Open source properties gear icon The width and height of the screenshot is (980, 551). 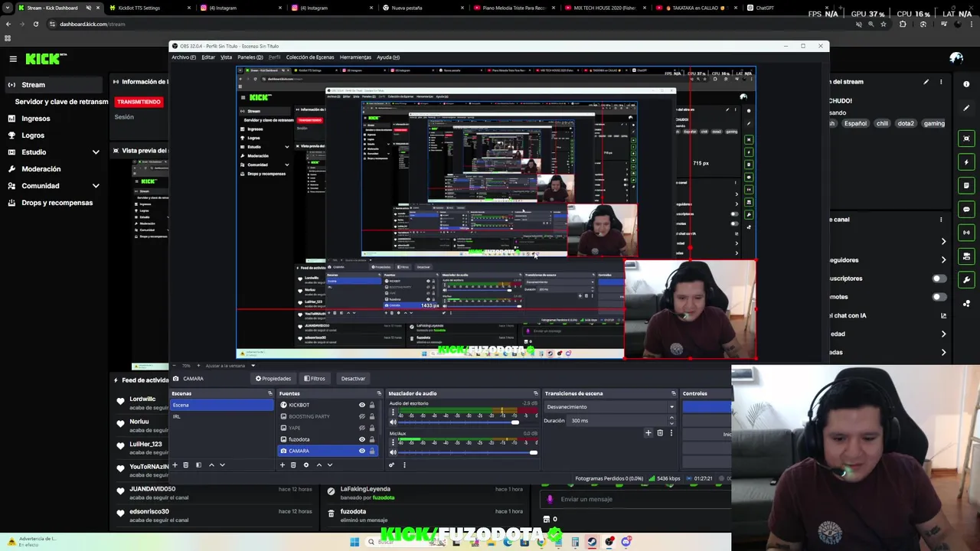[306, 465]
